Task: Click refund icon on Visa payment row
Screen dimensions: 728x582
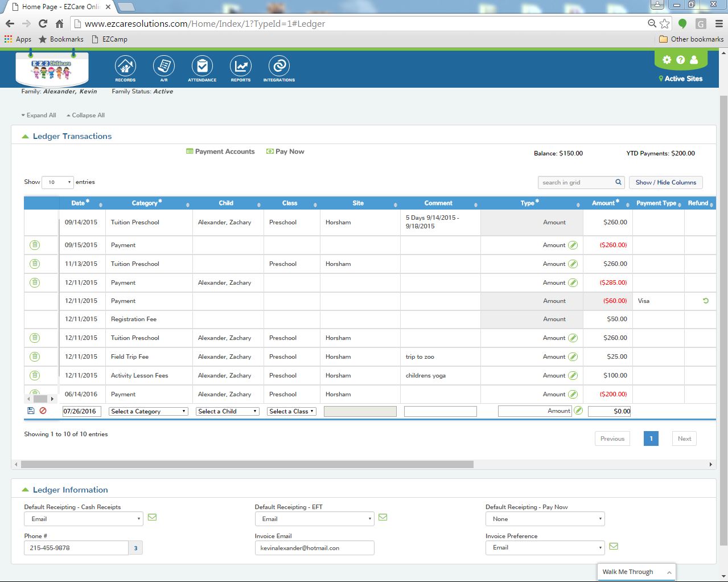Action: (x=706, y=301)
